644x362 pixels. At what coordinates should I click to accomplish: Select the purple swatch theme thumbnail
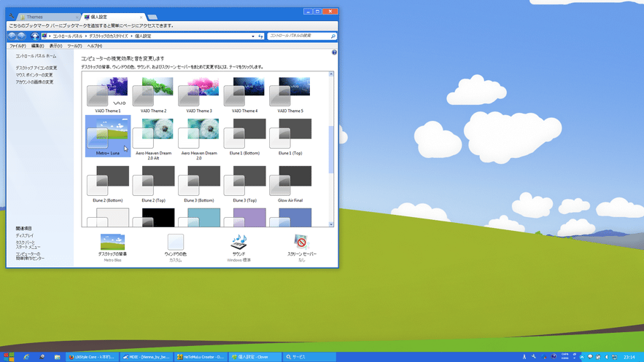tap(245, 217)
